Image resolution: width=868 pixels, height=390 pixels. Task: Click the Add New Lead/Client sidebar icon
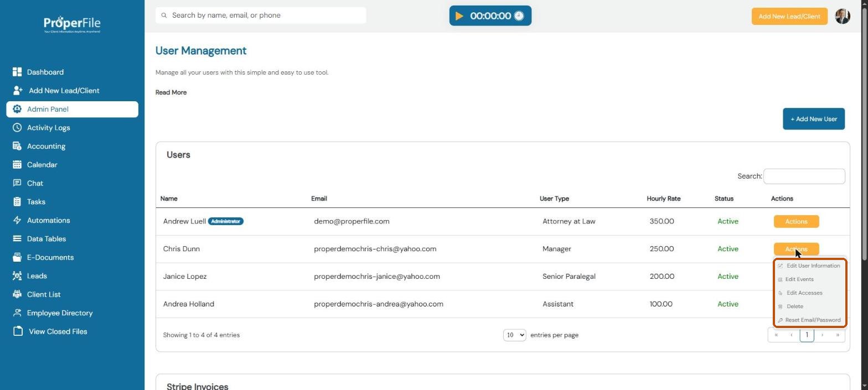point(17,91)
